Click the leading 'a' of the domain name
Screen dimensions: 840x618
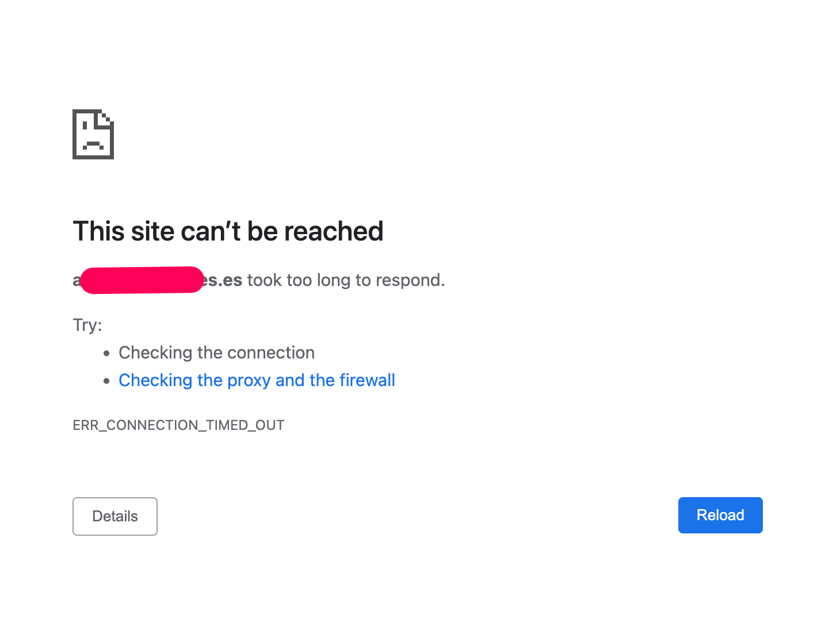tap(77, 280)
